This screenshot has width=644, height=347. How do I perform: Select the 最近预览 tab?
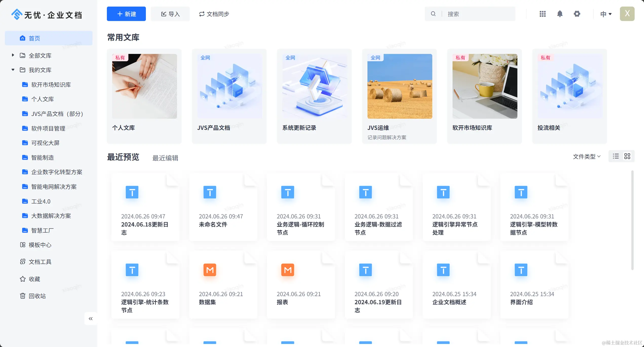point(123,157)
